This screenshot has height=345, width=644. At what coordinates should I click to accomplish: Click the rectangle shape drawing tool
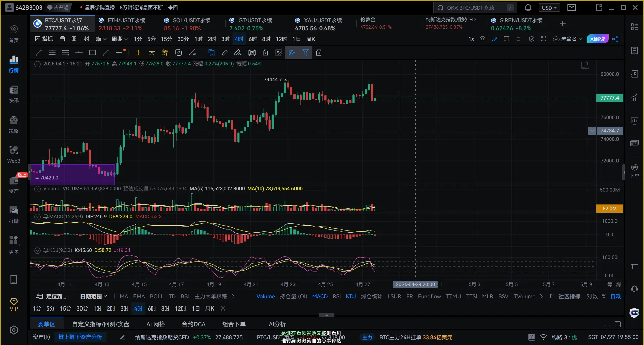[x=92, y=53]
